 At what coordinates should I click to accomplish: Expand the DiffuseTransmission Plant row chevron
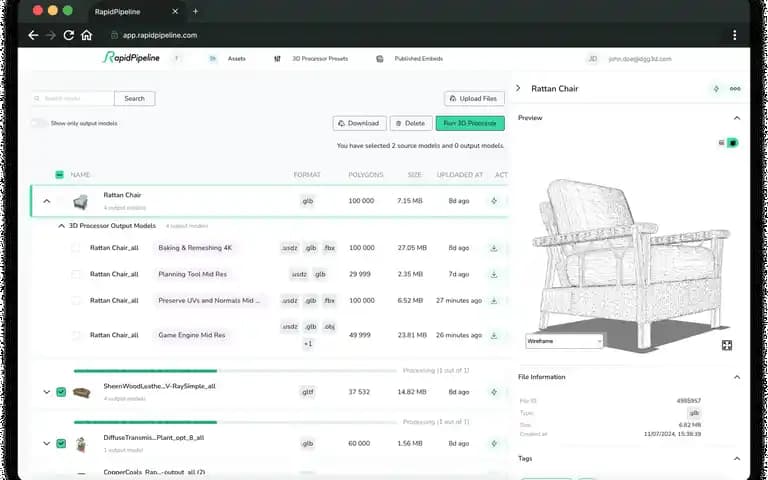coord(47,443)
